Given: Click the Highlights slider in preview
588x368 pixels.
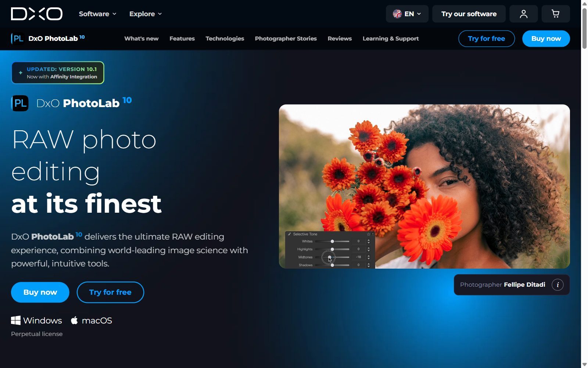Looking at the screenshot, I should pos(332,249).
